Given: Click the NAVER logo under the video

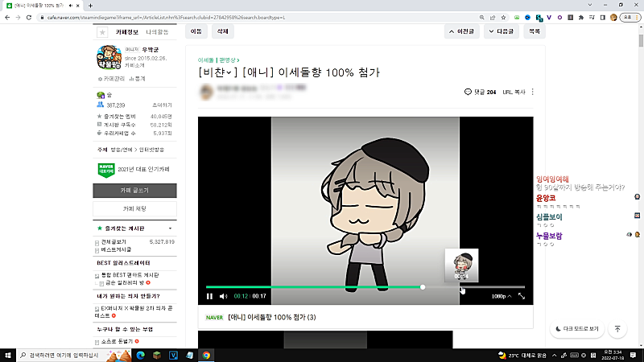Looking at the screenshot, I should tap(214, 317).
